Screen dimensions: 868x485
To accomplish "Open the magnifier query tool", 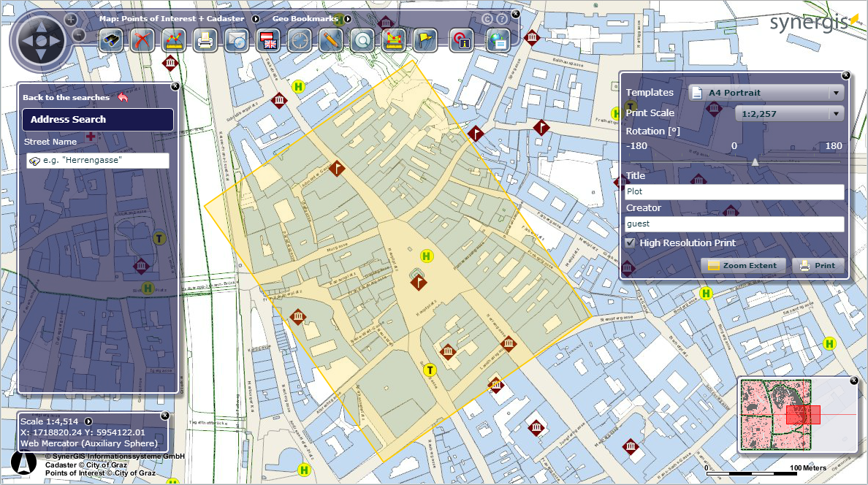I will pyautogui.click(x=362, y=41).
